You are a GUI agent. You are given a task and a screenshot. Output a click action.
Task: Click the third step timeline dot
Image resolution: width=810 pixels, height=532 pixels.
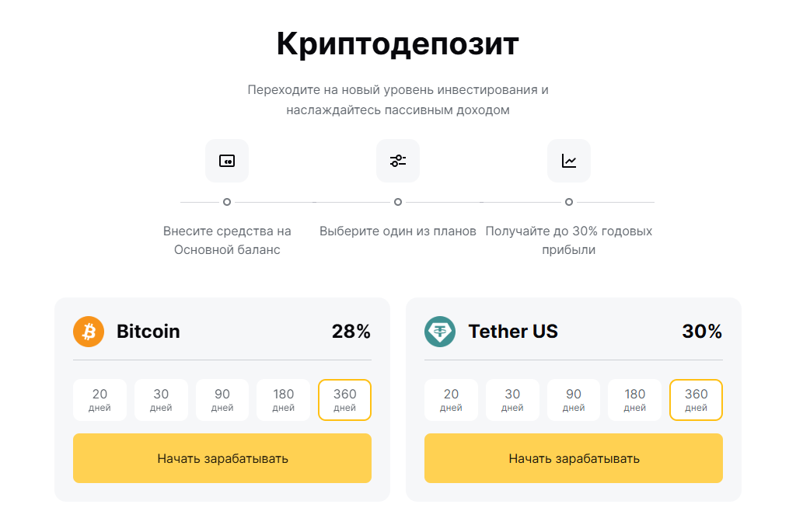[569, 202]
